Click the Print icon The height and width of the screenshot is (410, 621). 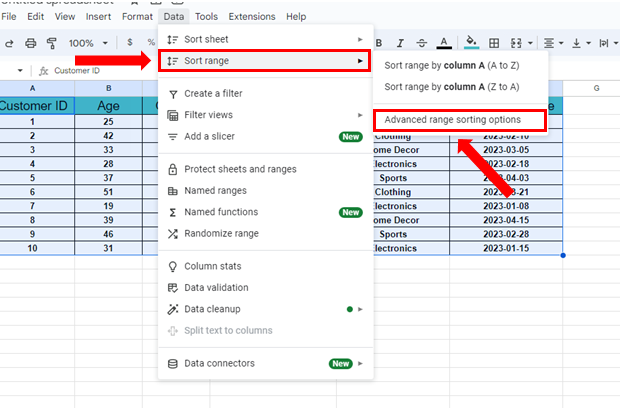click(x=30, y=43)
